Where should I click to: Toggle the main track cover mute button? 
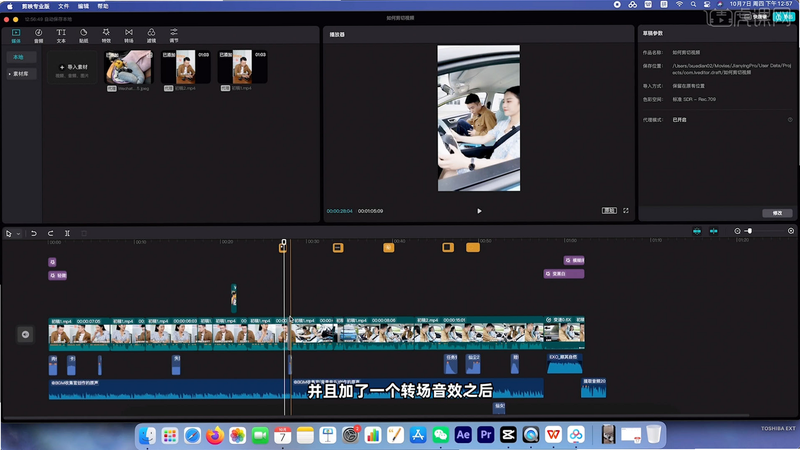25,334
